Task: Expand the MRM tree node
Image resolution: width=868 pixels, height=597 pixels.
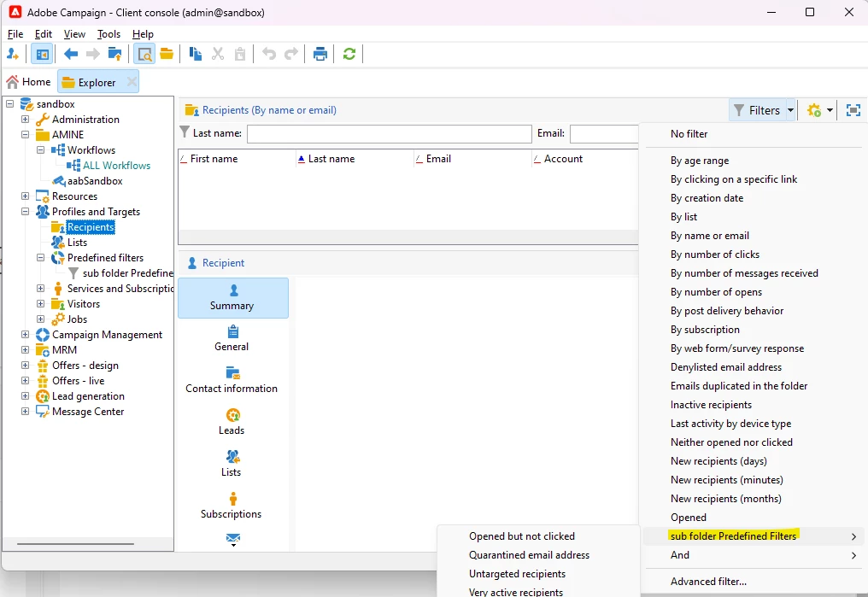Action: pos(25,349)
